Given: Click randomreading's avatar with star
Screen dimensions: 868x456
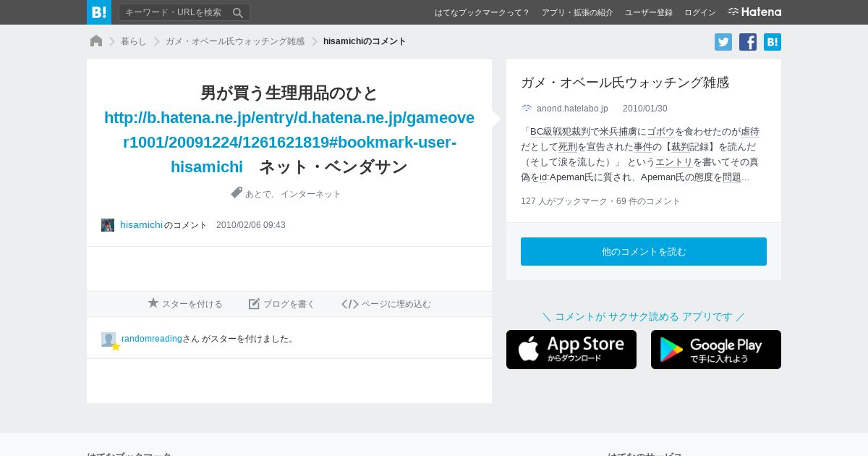Looking at the screenshot, I should 110,341.
